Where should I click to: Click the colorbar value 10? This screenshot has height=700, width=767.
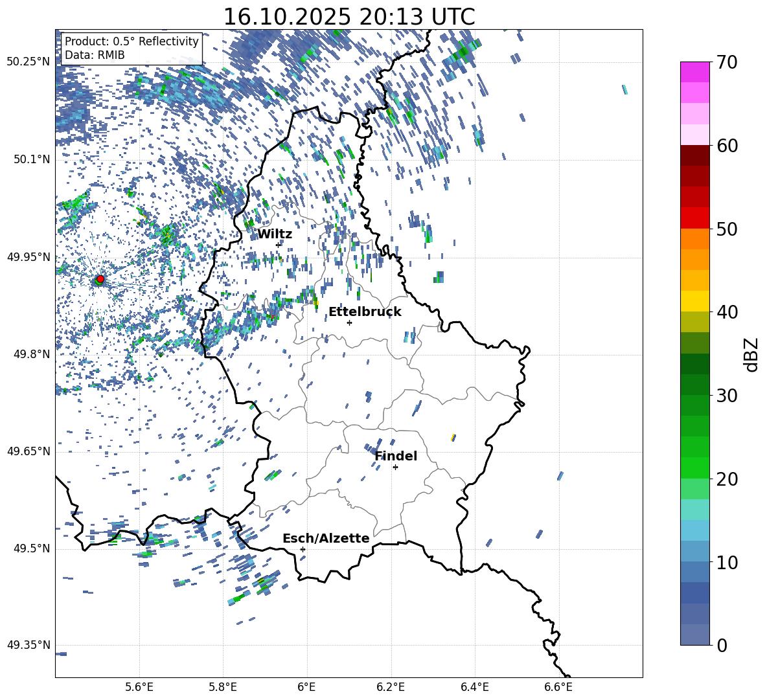[x=727, y=561]
